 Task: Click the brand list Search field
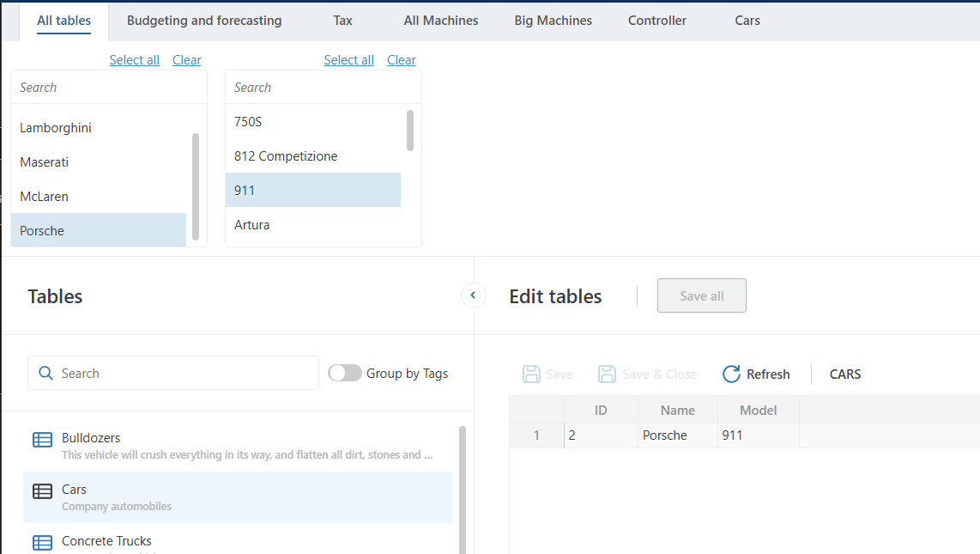tap(109, 88)
